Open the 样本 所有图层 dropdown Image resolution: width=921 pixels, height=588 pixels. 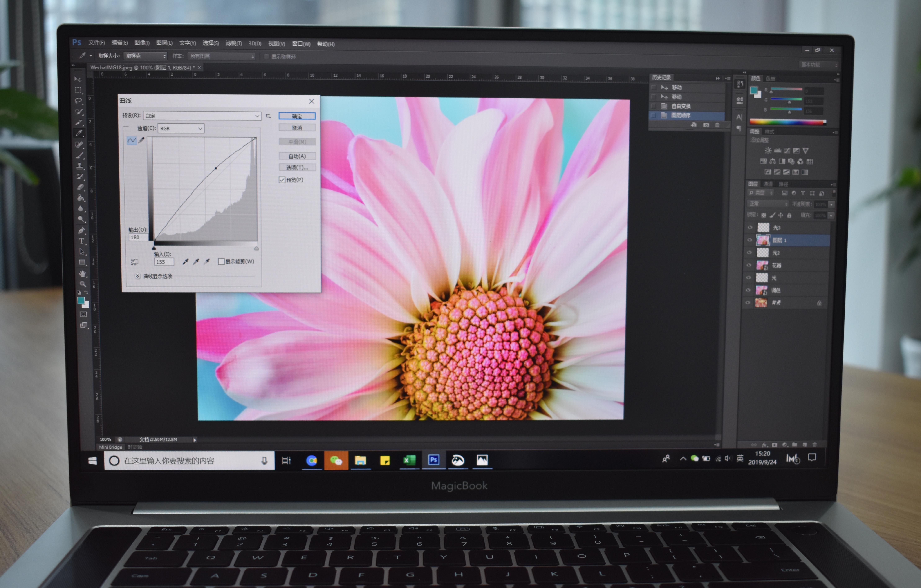tap(222, 57)
